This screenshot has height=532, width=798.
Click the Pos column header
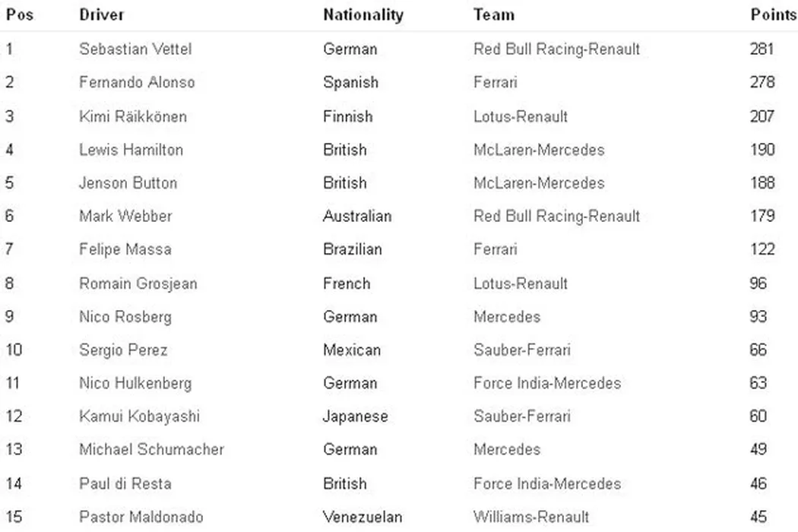click(x=20, y=14)
